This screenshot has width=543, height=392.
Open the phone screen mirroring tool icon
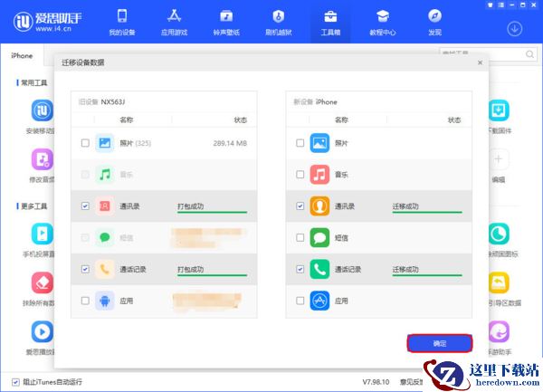pyautogui.click(x=43, y=234)
